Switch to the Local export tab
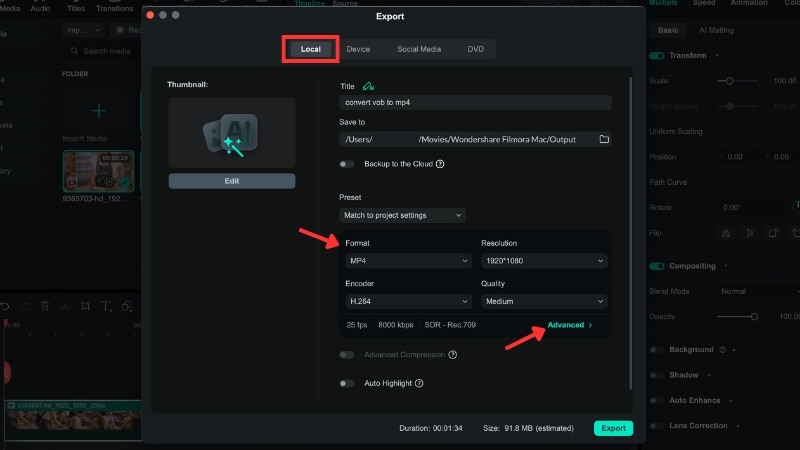The height and width of the screenshot is (450, 800). (x=310, y=49)
